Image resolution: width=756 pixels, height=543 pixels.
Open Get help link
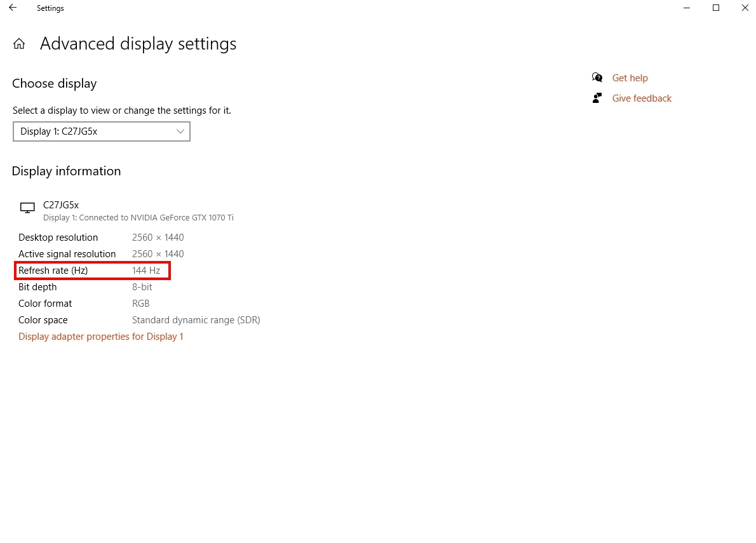point(630,78)
